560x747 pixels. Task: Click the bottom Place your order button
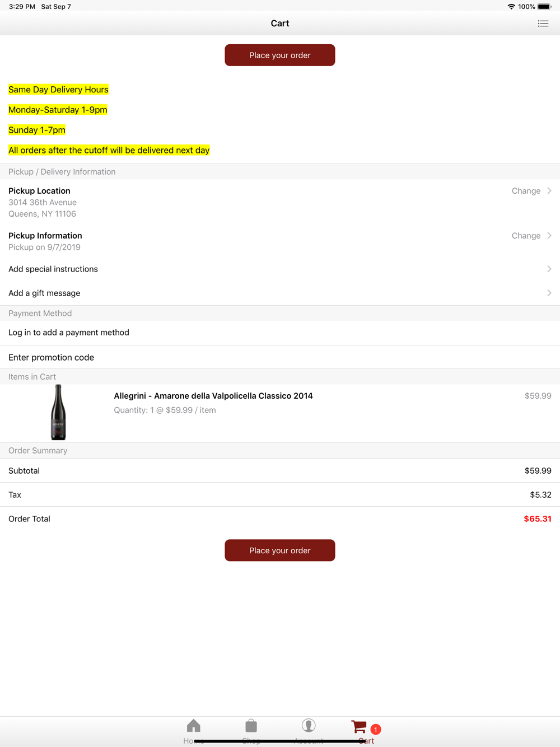point(280,550)
